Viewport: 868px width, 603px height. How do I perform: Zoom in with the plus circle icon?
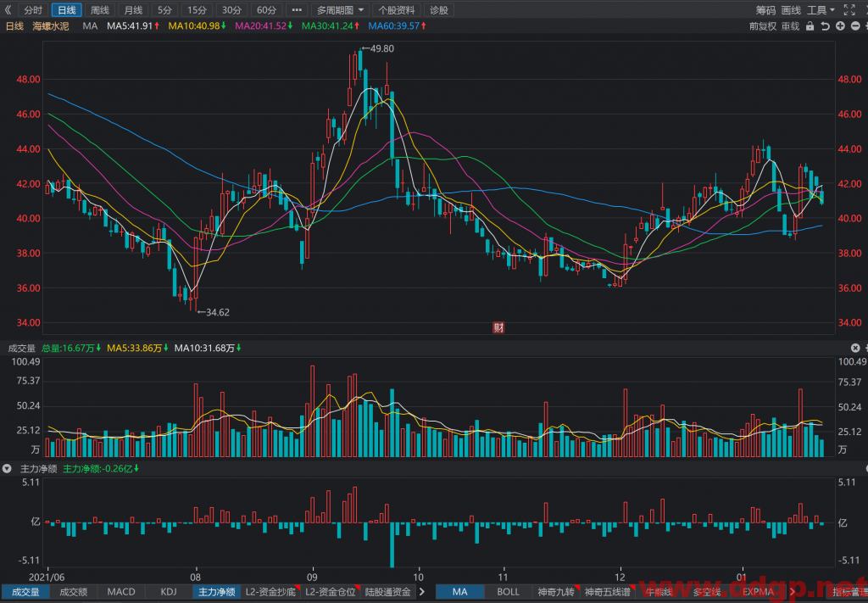[x=840, y=26]
